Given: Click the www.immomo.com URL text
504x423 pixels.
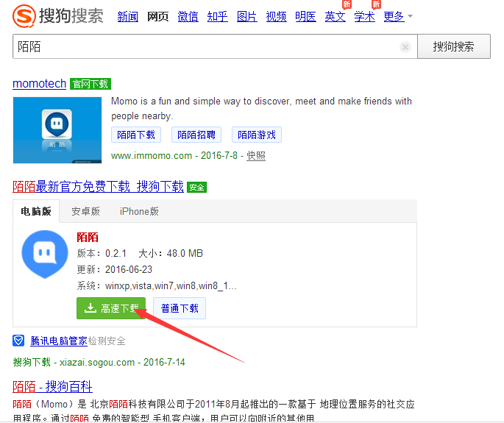Looking at the screenshot, I should coord(152,155).
